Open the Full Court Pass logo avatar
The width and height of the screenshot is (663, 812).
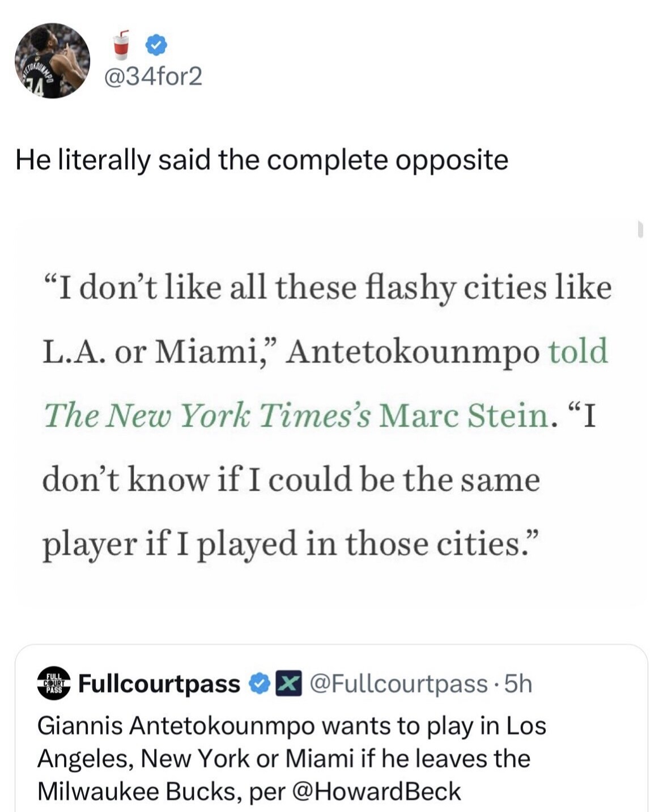[53, 683]
